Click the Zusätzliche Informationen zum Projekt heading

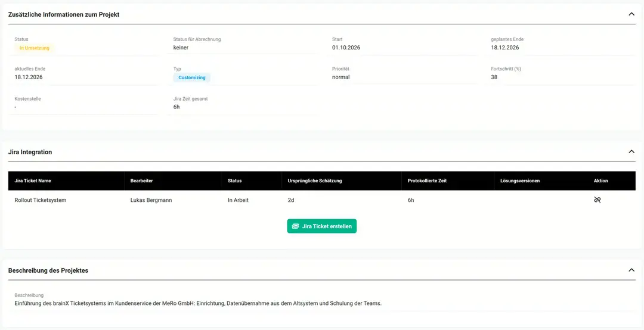pos(64,14)
